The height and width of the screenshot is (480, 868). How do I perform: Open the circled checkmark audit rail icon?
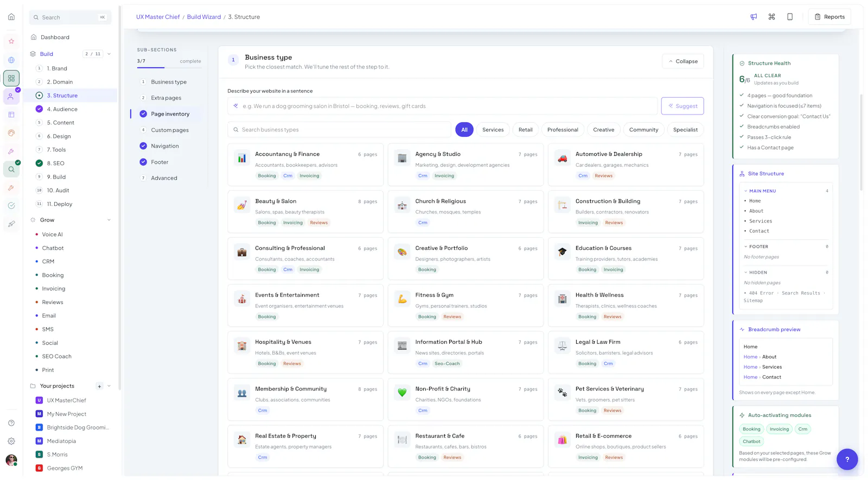[11, 206]
